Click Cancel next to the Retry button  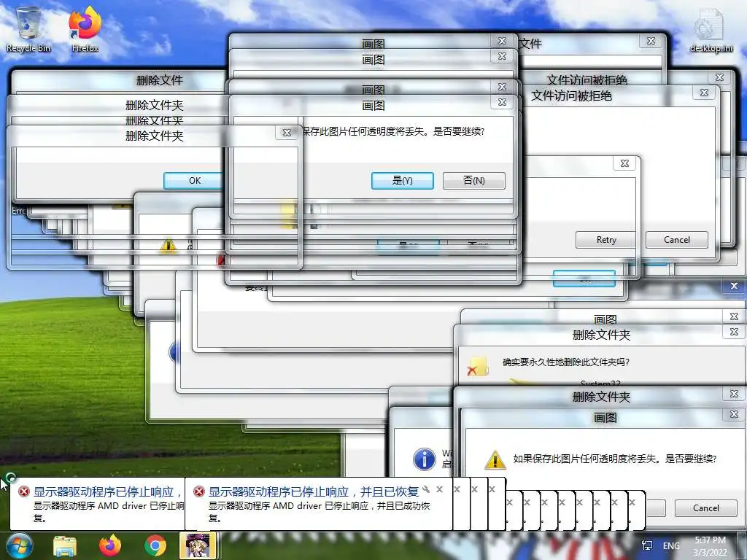click(x=676, y=239)
